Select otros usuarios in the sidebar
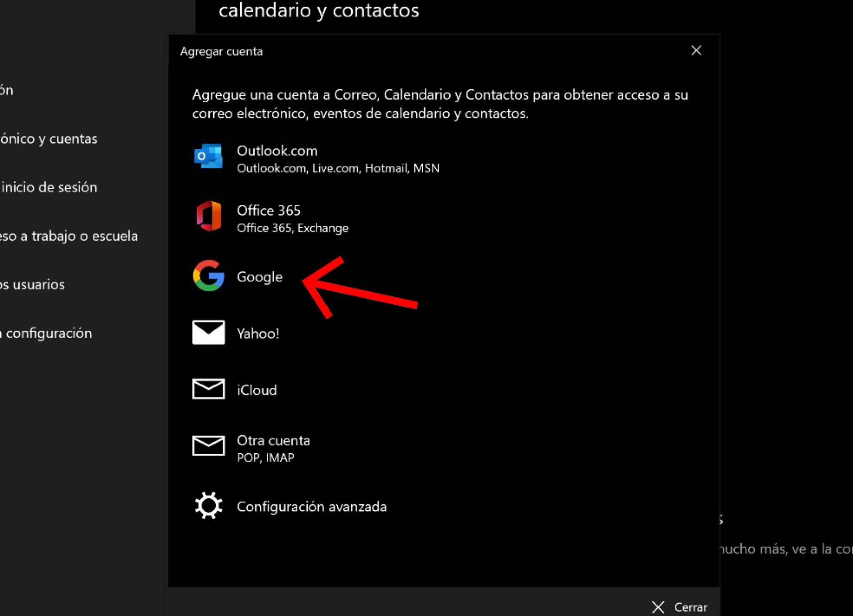853x616 pixels. pos(32,285)
